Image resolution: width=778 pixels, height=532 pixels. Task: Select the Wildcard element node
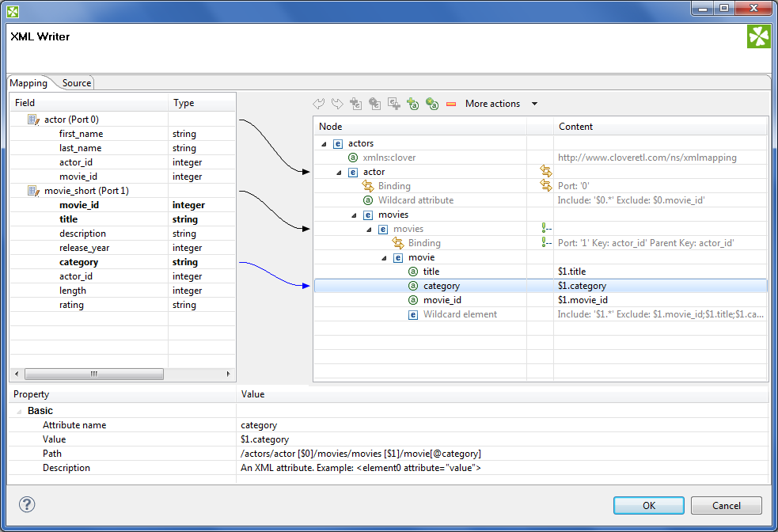[x=460, y=314]
